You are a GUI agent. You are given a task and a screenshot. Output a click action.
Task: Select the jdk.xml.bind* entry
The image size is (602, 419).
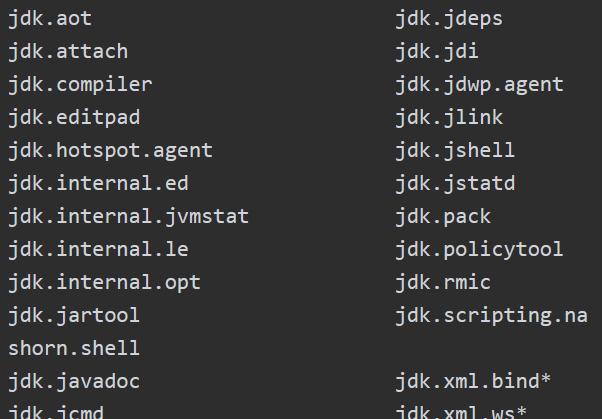click(473, 382)
